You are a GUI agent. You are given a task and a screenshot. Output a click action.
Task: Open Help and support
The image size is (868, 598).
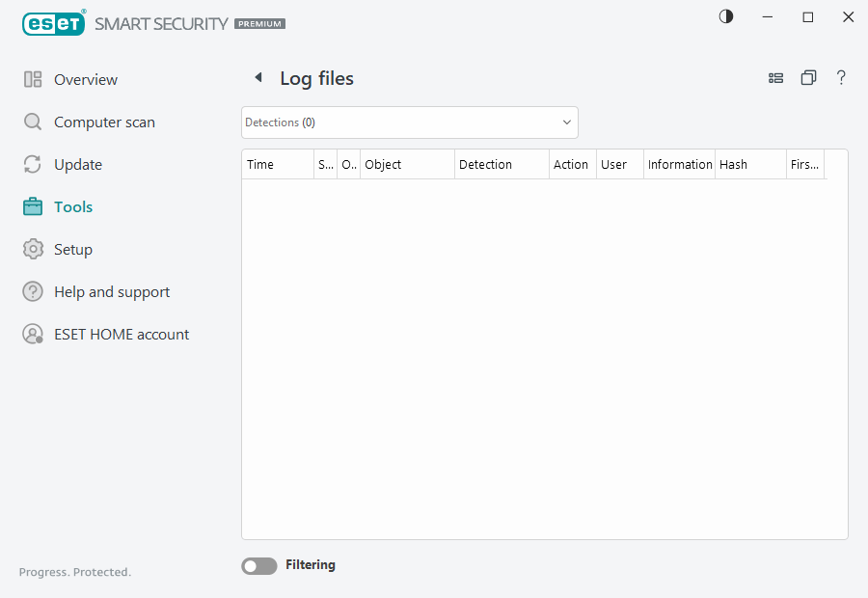[x=111, y=291]
